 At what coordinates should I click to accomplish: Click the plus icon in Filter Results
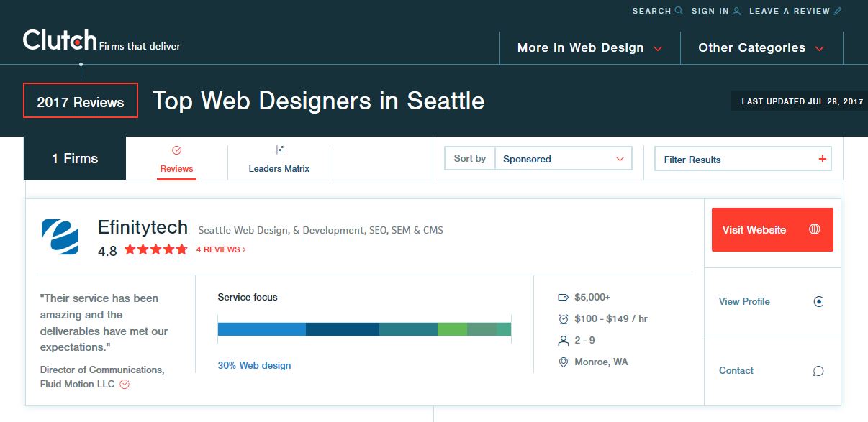[x=823, y=159]
